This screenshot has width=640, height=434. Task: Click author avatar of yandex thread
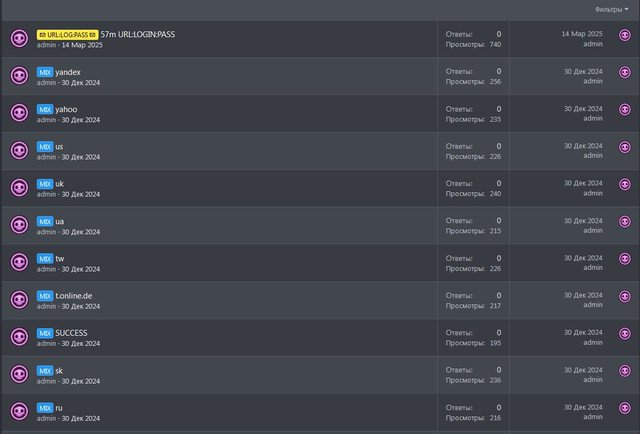(19, 76)
